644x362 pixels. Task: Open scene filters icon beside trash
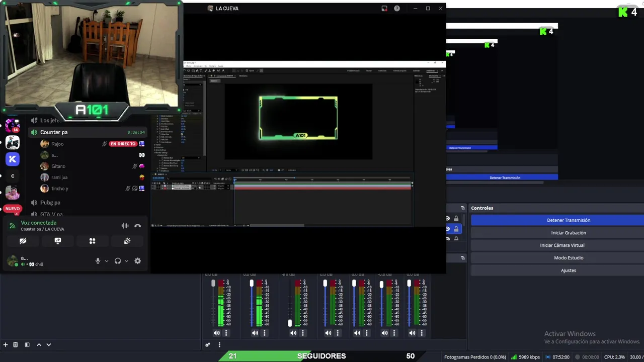click(x=27, y=345)
